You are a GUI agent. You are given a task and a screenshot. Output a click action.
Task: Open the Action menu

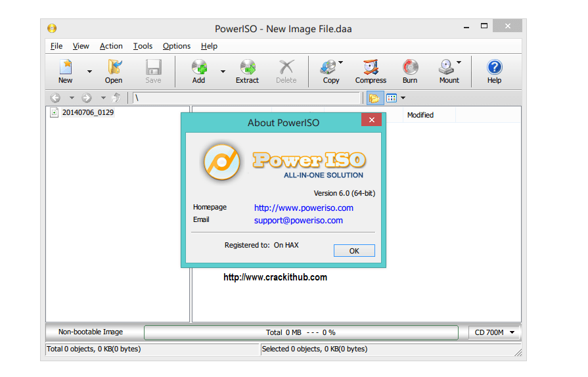[x=111, y=46]
